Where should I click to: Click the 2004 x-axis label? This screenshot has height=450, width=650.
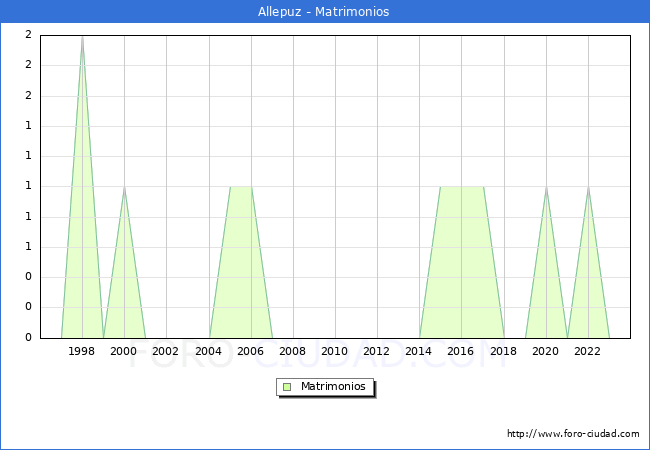(209, 351)
